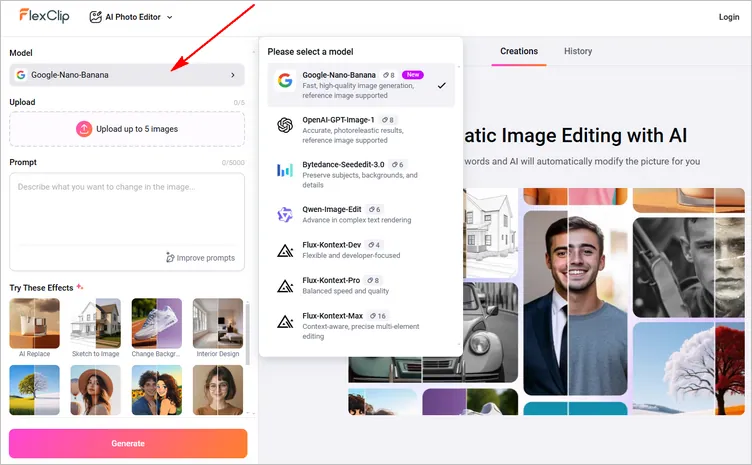The width and height of the screenshot is (752, 465).
Task: Click the red and white tree sample image
Action: pyautogui.click(x=689, y=368)
